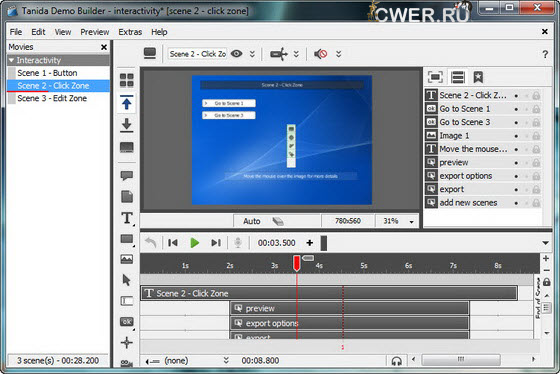Viewport: 560px width, 374px height.
Task: Select the mouse cursor tool
Action: [126, 280]
